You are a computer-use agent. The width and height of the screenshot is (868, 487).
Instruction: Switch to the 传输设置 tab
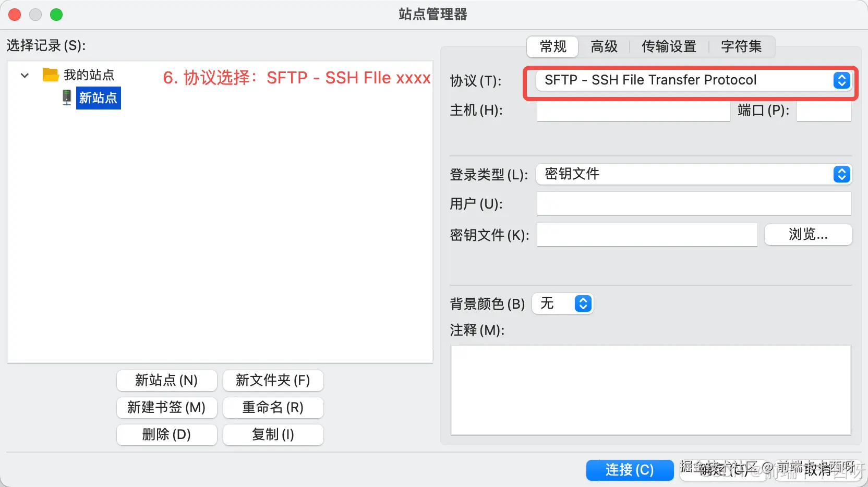coord(669,46)
